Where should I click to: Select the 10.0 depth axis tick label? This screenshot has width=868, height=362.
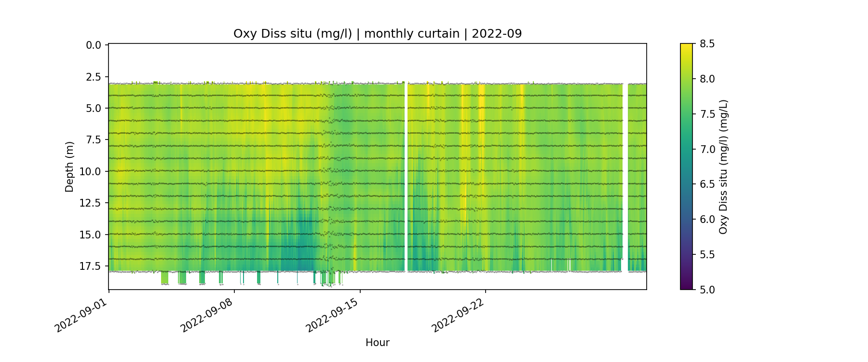pyautogui.click(x=91, y=172)
